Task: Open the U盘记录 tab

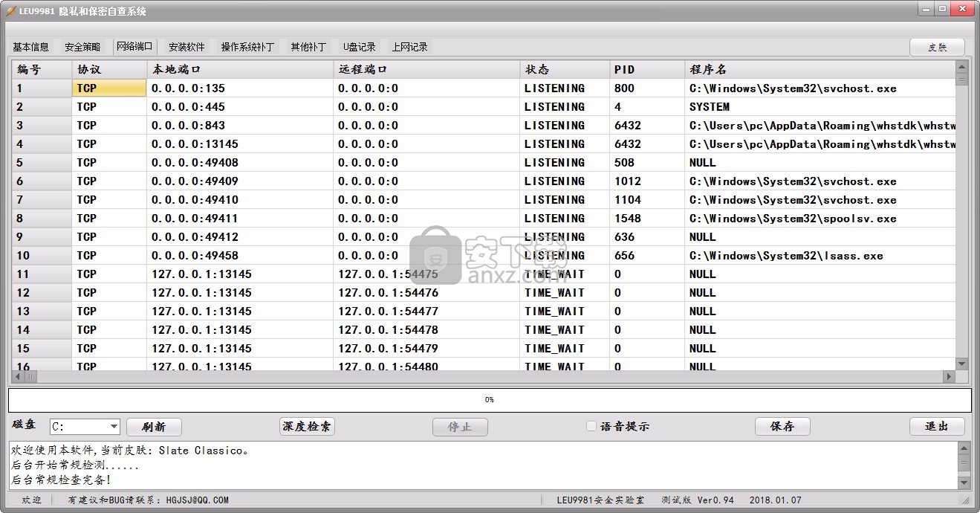Action: pos(359,46)
